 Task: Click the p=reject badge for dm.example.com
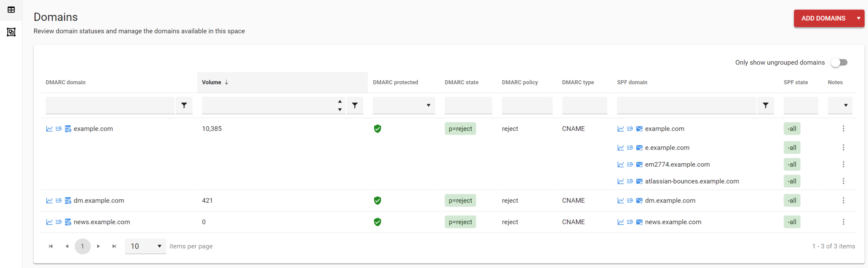460,201
